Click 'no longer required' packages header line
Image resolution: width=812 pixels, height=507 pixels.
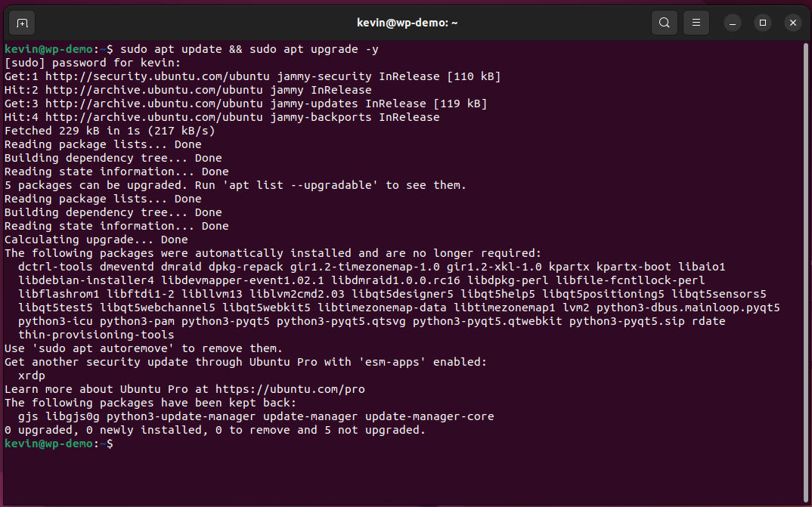[x=273, y=254]
